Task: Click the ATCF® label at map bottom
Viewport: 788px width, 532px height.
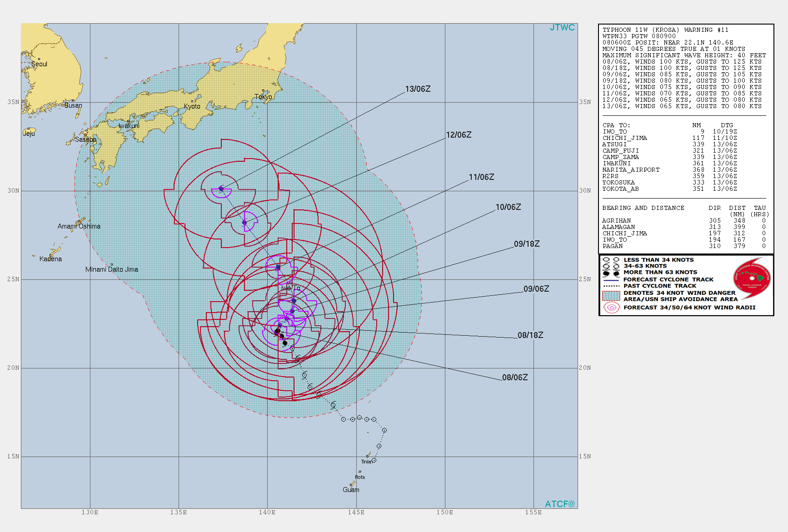Action: point(559,504)
